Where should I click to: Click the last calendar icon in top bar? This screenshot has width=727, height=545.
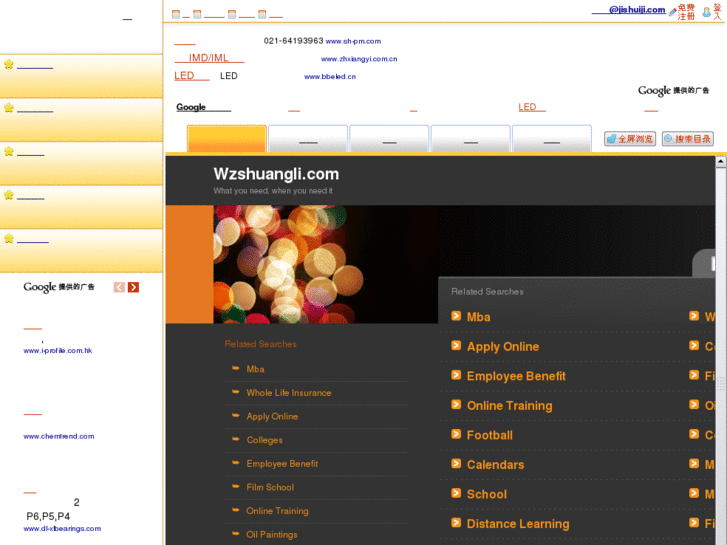click(262, 14)
